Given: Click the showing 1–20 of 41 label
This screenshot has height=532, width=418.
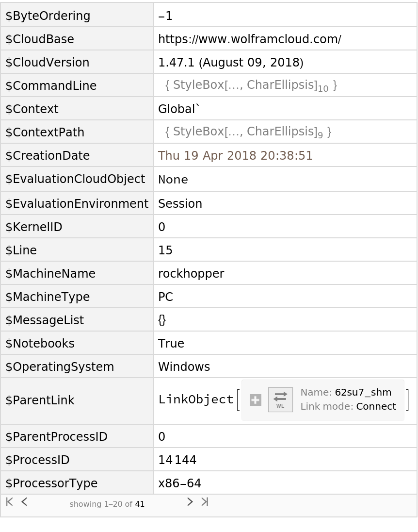Looking at the screenshot, I should pos(107,504).
